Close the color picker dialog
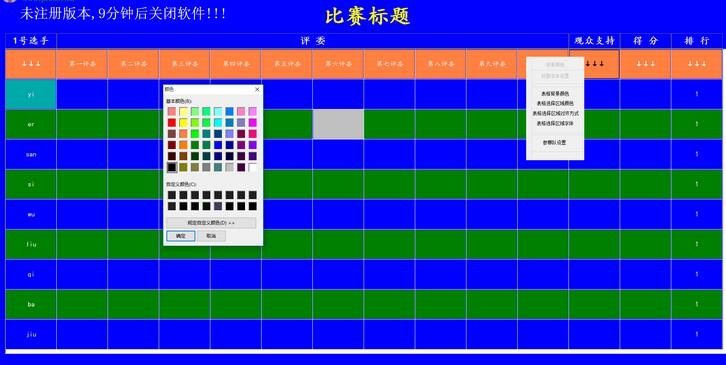726x365 pixels. click(257, 89)
